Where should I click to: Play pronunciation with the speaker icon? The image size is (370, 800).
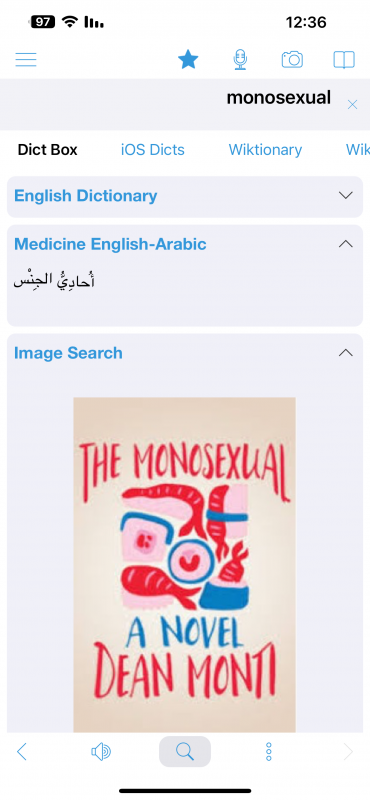click(x=101, y=752)
